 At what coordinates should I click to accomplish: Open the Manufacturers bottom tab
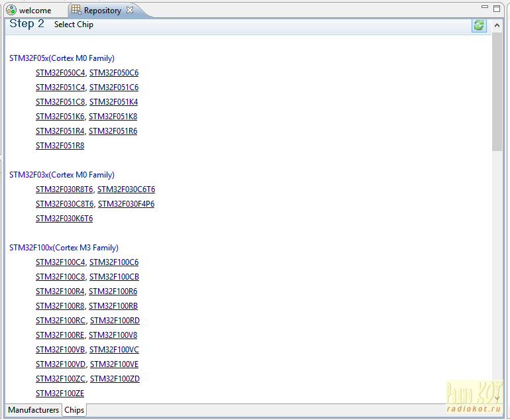pos(33,410)
